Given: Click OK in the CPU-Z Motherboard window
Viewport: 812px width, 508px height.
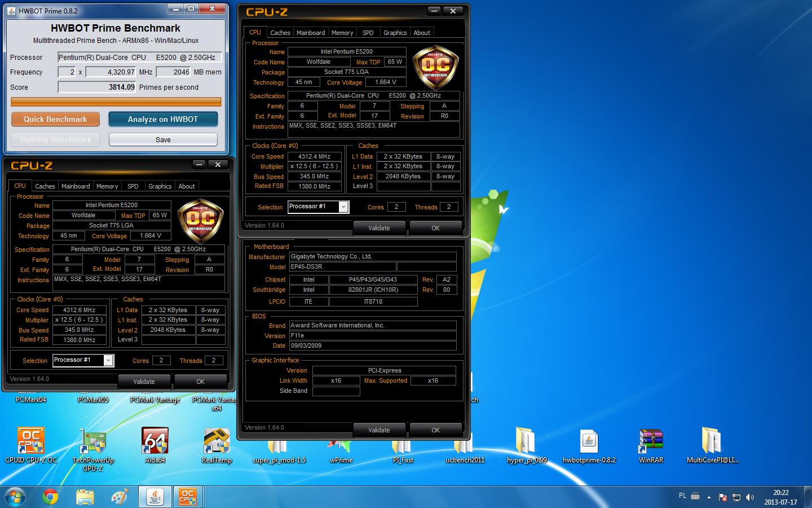Looking at the screenshot, I should (435, 430).
